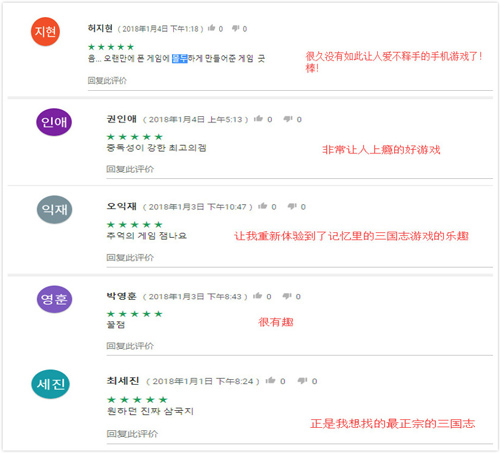Reply to 권인애's review via 回复此评价
This screenshot has height=453, width=500.
click(x=130, y=169)
